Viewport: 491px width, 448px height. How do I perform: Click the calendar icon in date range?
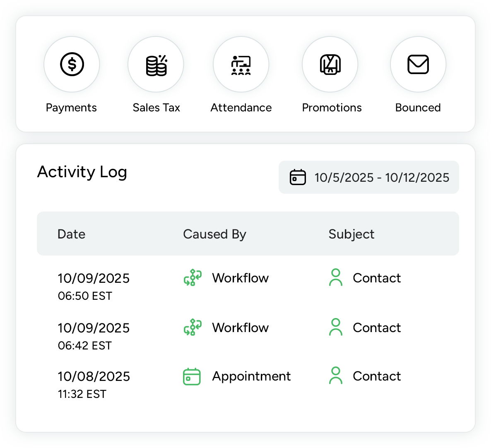click(x=298, y=177)
